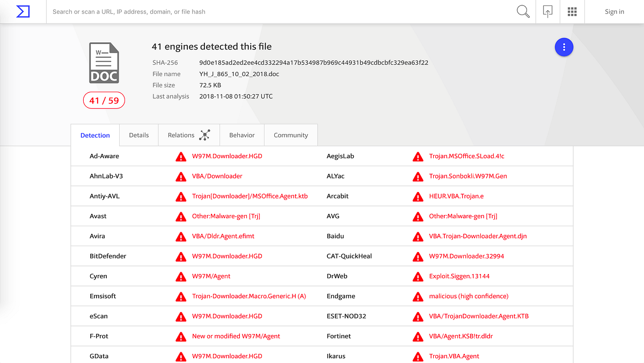Viewport: 644px width, 363px height.
Task: Click the search magnifier icon
Action: tap(523, 11)
